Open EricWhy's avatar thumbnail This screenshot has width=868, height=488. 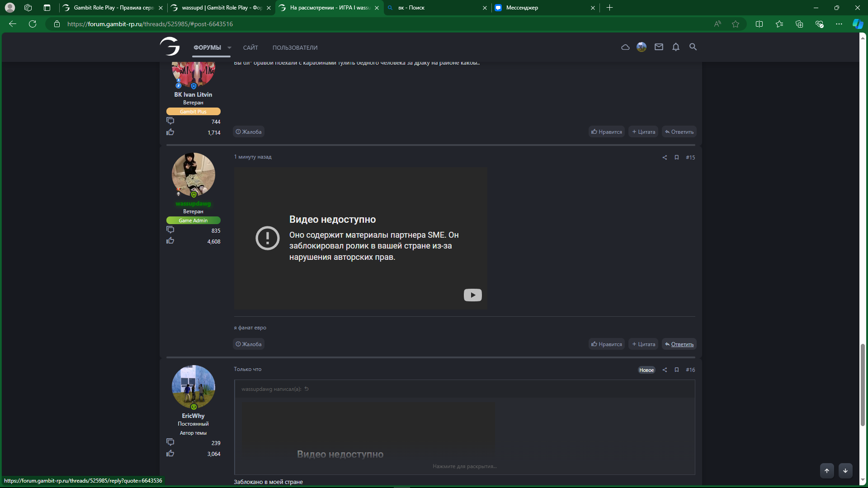pos(193,387)
